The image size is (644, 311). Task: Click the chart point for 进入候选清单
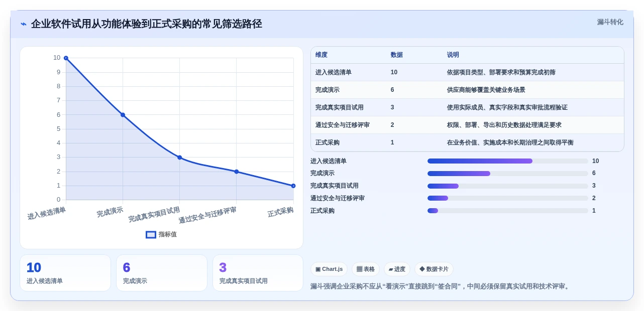tap(66, 58)
